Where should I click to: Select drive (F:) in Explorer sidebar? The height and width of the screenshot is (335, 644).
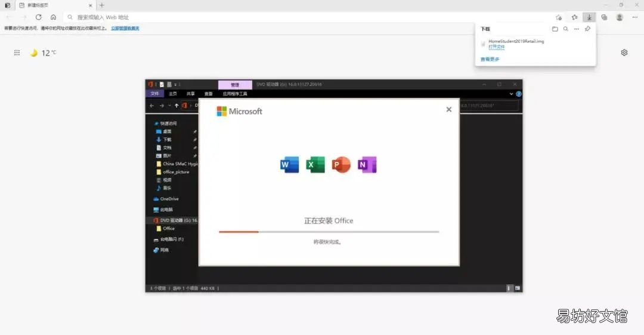[168, 239]
